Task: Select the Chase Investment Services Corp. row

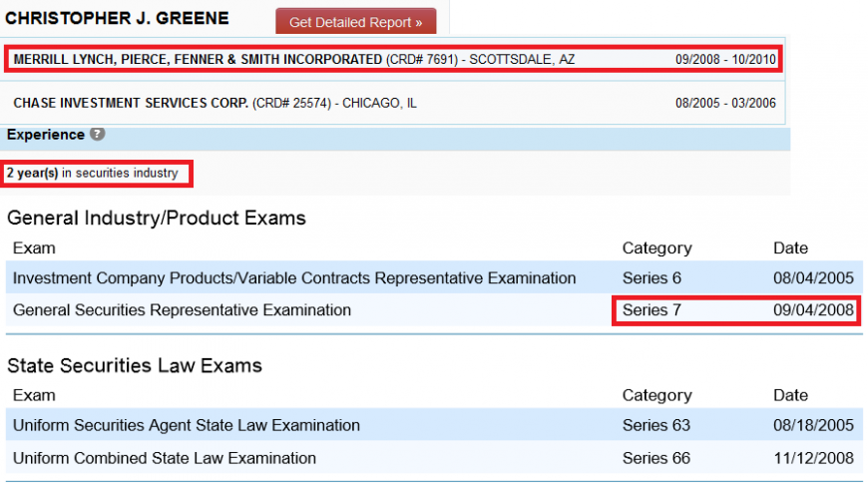Action: coord(393,103)
